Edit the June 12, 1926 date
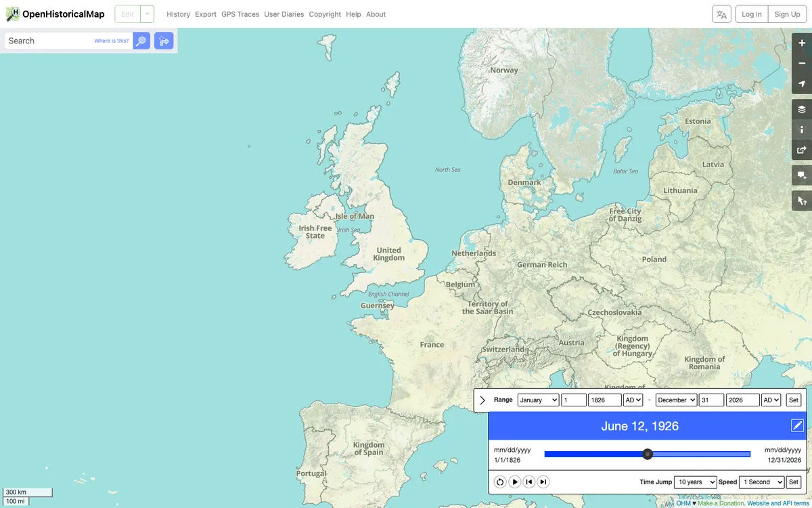This screenshot has width=812, height=508. coord(797,425)
